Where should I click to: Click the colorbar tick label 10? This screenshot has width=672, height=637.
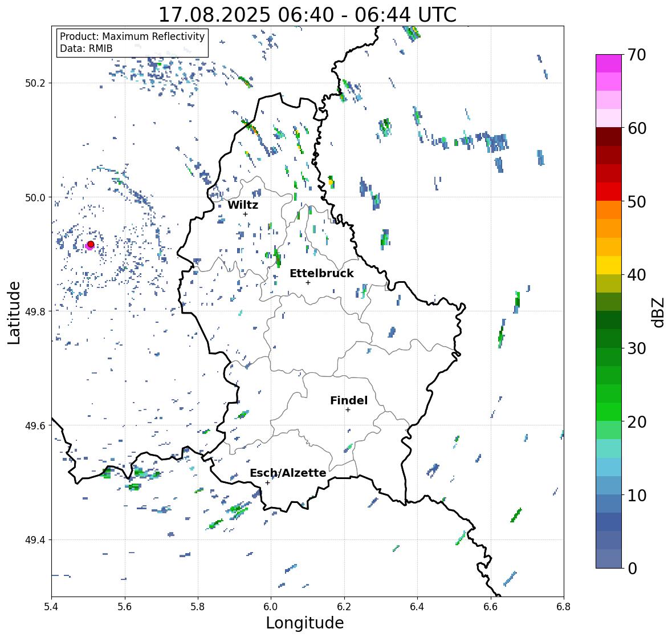click(637, 495)
